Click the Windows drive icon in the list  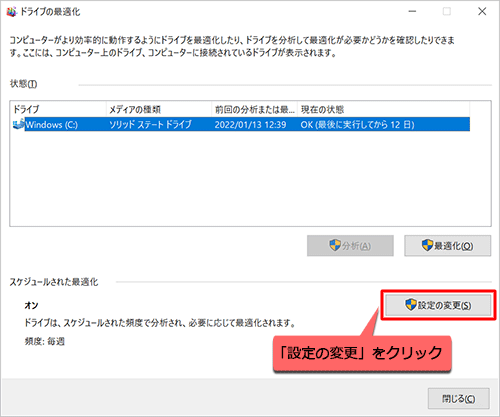(x=18, y=124)
